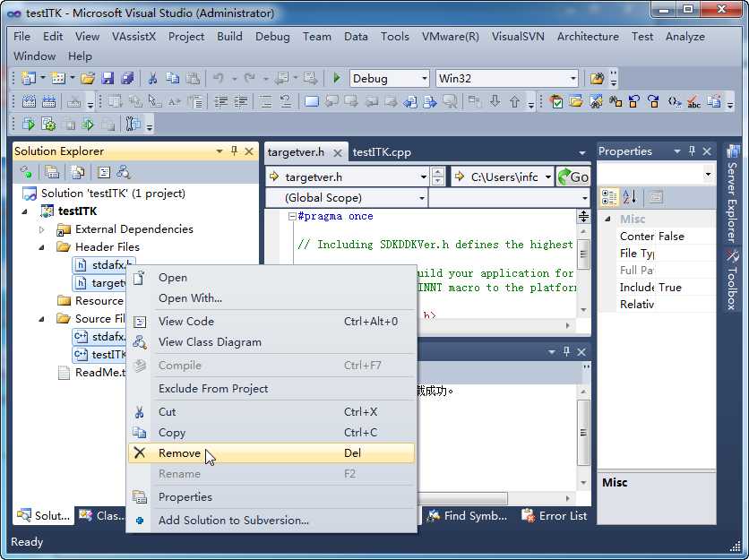749x560 pixels.
Task: Click the Build Solution icon in bottom toolbar
Action: coord(48,125)
